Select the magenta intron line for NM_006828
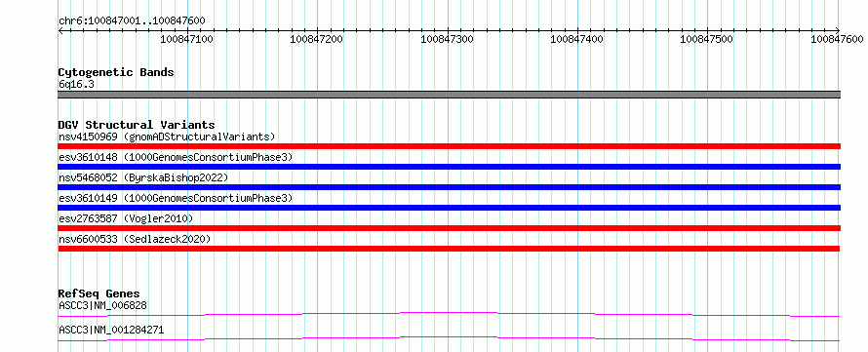 449,314
